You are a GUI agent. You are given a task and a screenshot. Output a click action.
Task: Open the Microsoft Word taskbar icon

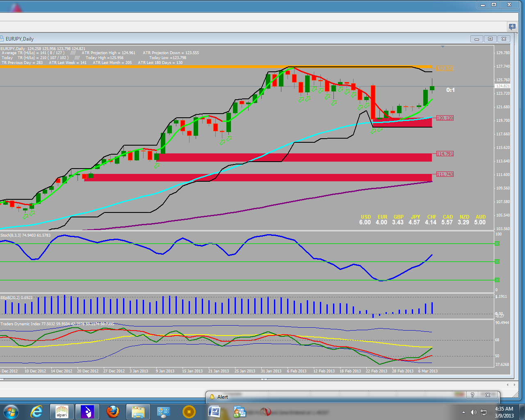[x=215, y=411]
